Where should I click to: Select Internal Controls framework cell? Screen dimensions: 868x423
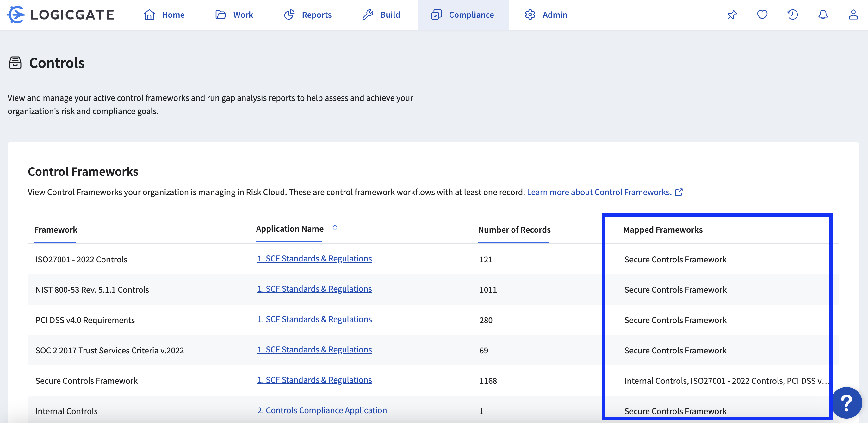(66, 411)
